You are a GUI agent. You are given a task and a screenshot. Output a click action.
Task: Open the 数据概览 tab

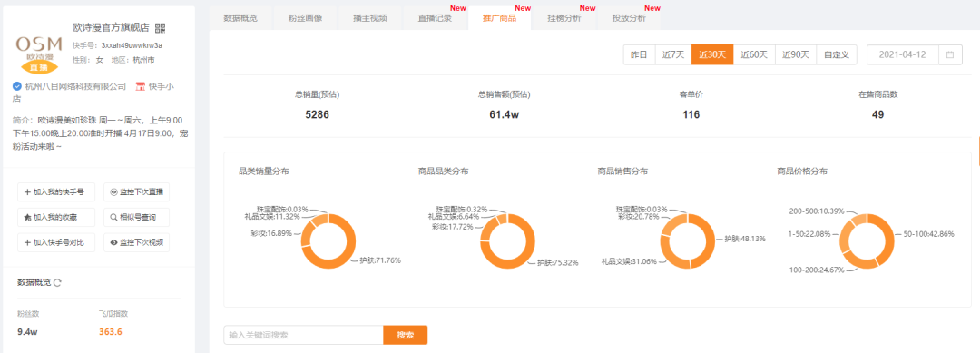point(240,18)
